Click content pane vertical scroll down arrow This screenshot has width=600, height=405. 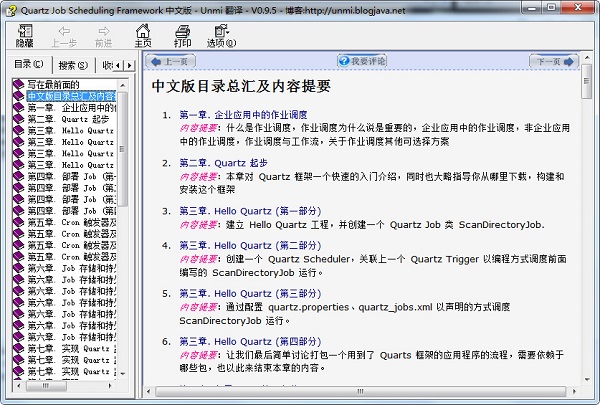coord(587,379)
